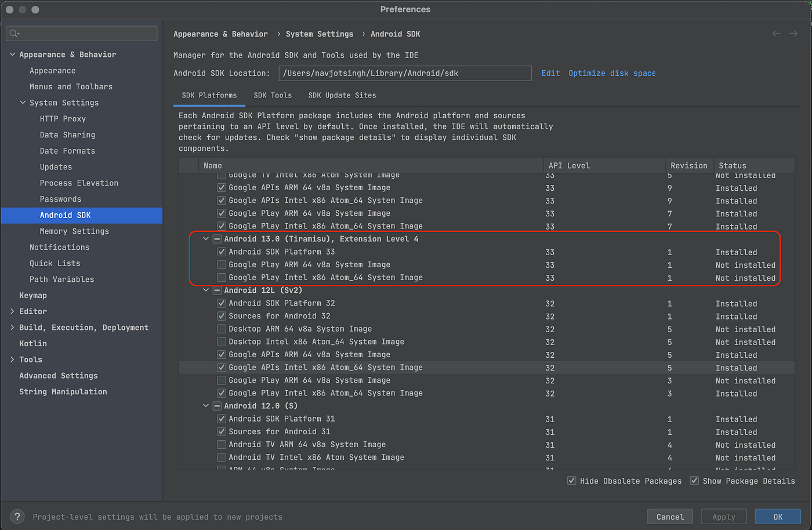812x530 pixels.
Task: Check Desktop Intel x86 Atom_64 System Image
Action: pos(222,342)
